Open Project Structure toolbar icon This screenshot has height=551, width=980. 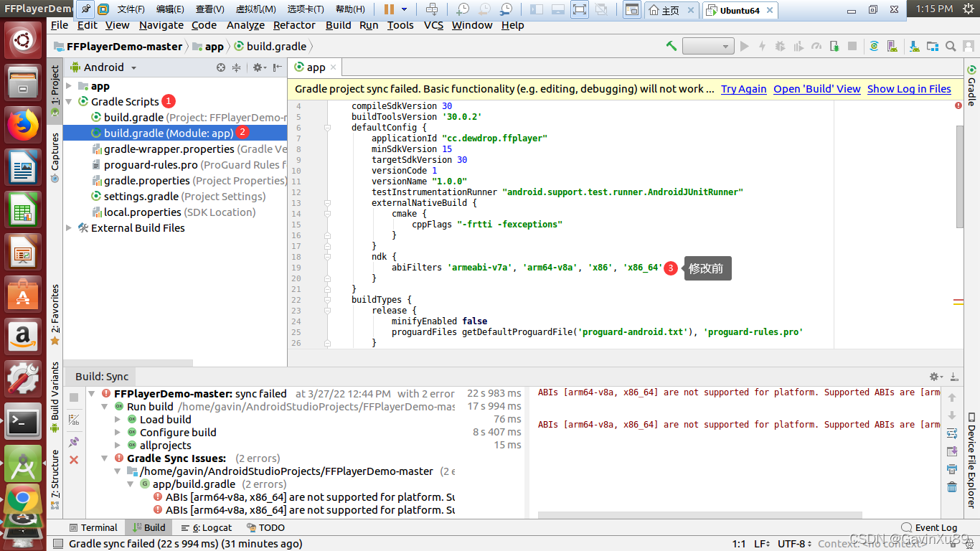933,46
